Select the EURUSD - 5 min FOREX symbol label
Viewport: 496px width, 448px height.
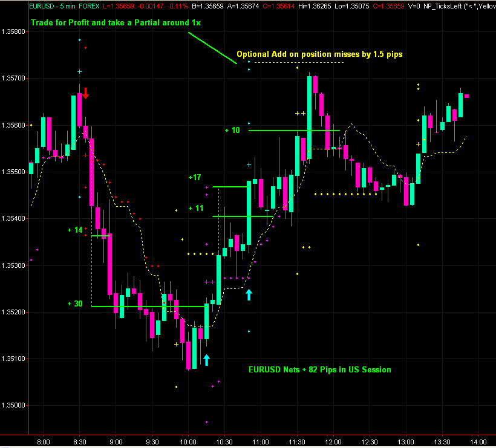pyautogui.click(x=64, y=6)
